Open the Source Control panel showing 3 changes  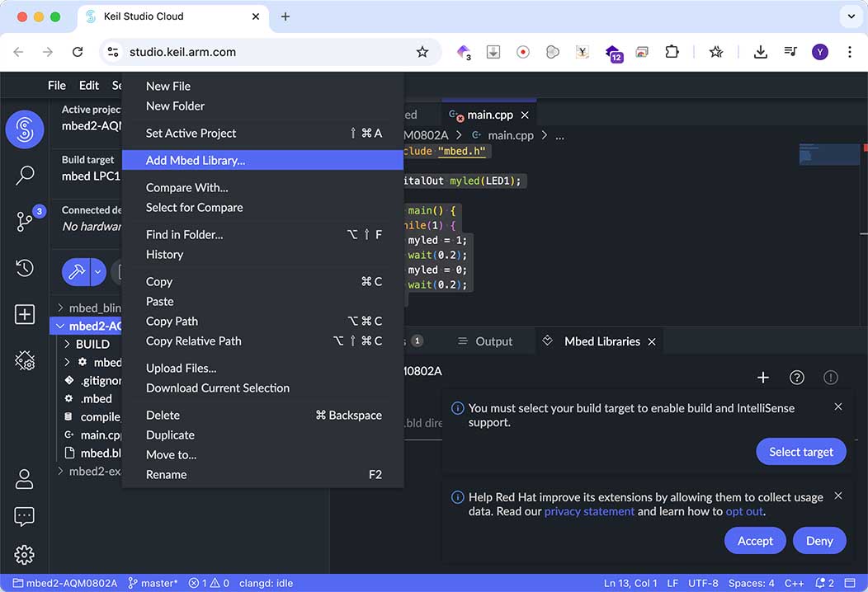(x=25, y=221)
